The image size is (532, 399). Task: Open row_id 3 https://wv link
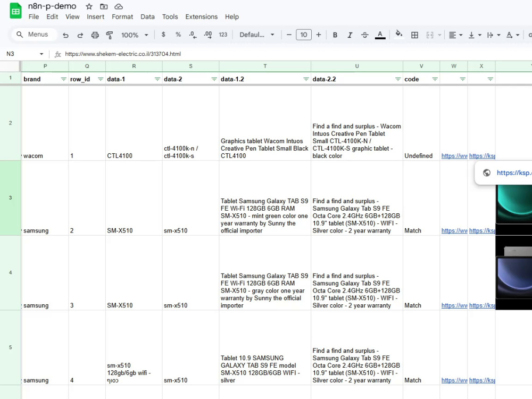[454, 305]
